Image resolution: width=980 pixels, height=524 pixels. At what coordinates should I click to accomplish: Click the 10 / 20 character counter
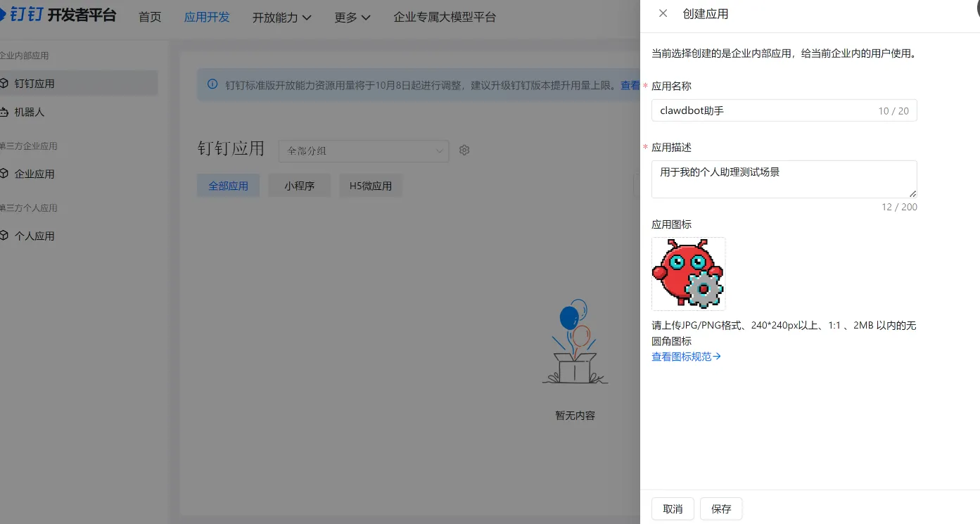click(x=893, y=111)
